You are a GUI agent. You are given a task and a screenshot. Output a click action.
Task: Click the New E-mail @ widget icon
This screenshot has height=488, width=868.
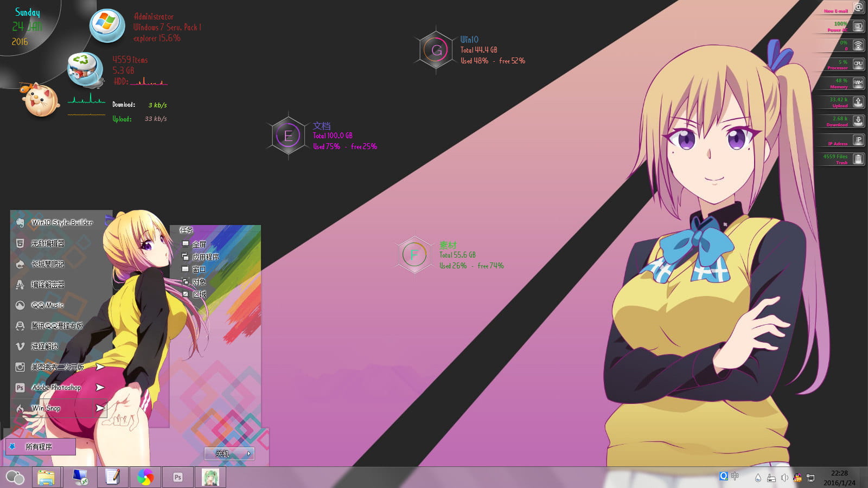(858, 8)
